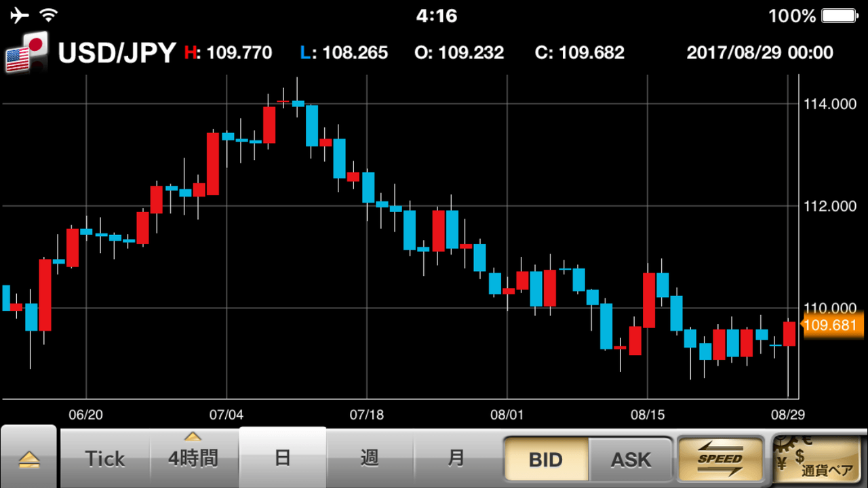The height and width of the screenshot is (488, 868).
Task: Toggle chart to BID prices
Action: 546,460
